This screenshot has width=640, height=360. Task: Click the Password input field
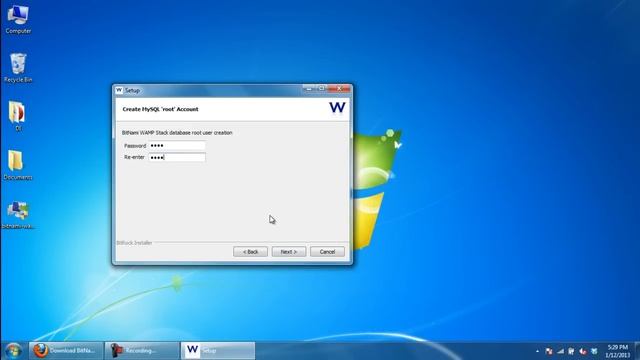coord(177,146)
